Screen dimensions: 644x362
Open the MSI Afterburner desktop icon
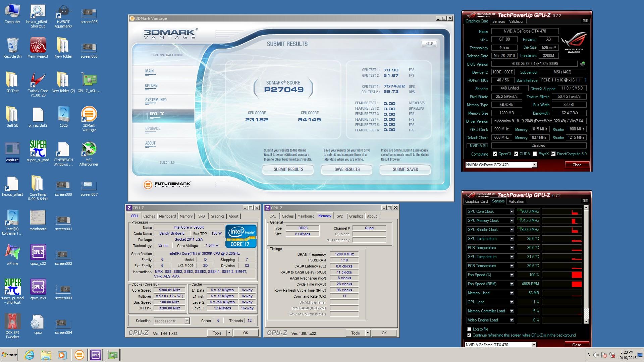[x=89, y=154]
